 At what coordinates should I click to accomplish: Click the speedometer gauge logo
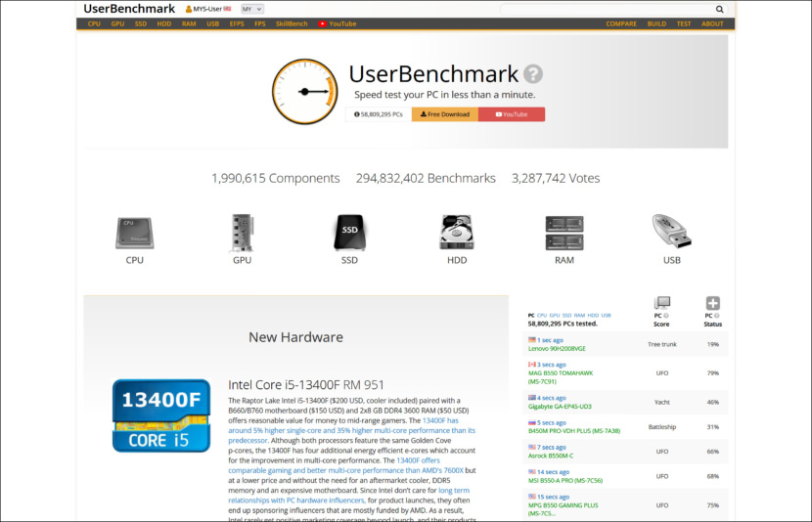click(x=305, y=92)
